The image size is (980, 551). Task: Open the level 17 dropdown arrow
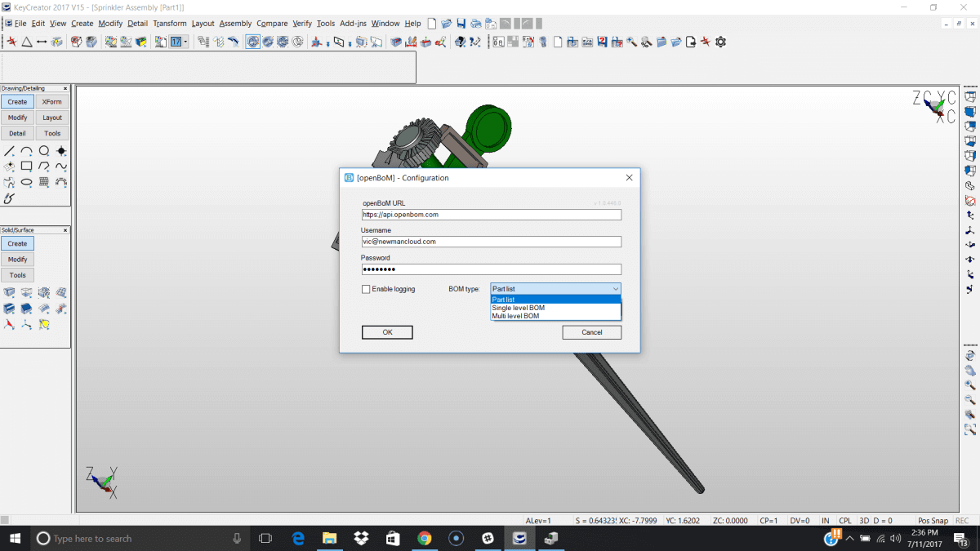[x=185, y=42]
